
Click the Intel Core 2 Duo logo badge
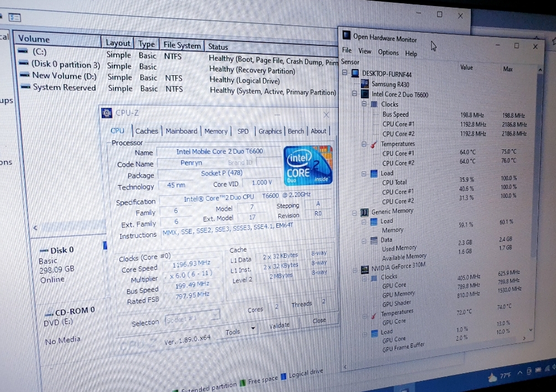point(309,165)
